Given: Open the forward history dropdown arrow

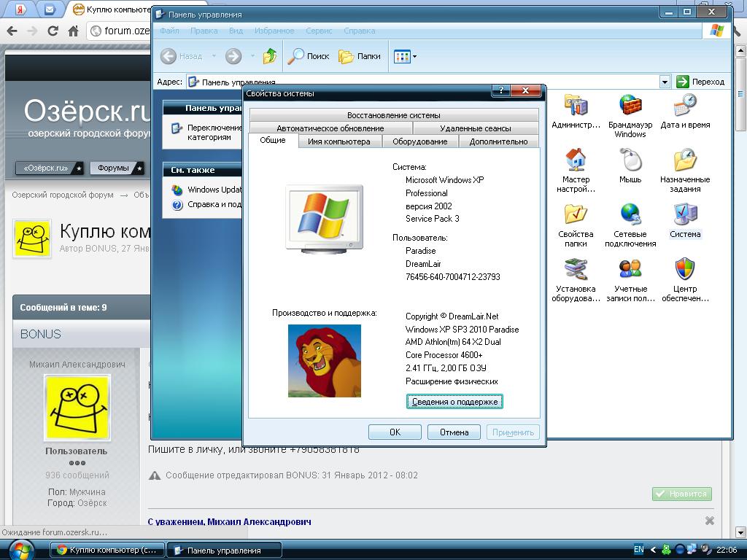Looking at the screenshot, I should [x=252, y=56].
